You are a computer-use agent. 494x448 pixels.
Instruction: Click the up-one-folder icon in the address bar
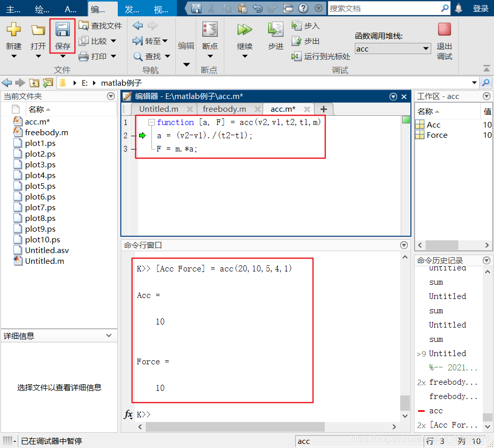tap(34, 83)
